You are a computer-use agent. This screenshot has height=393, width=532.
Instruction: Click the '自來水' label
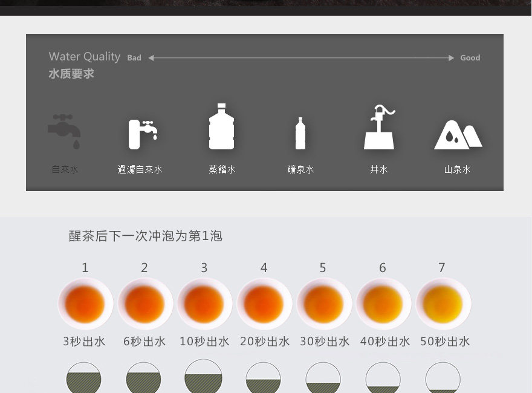tap(65, 169)
